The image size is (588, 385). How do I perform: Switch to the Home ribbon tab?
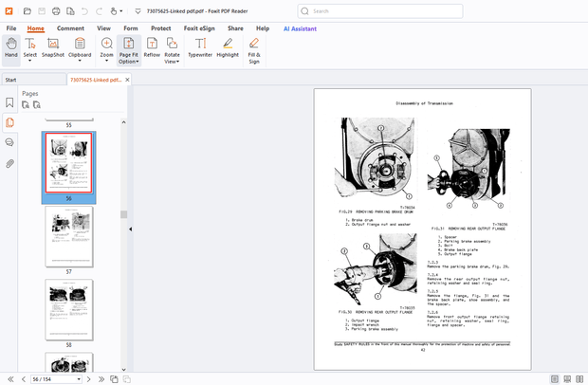36,28
